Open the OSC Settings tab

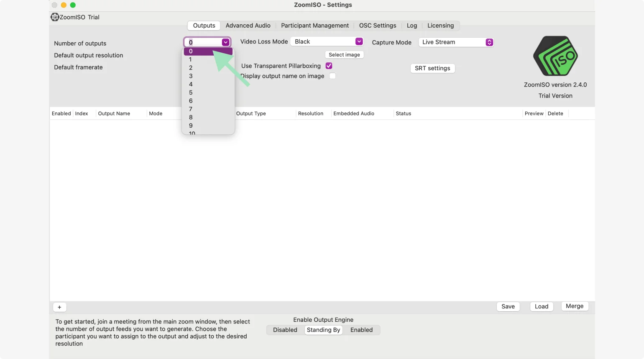(378, 26)
